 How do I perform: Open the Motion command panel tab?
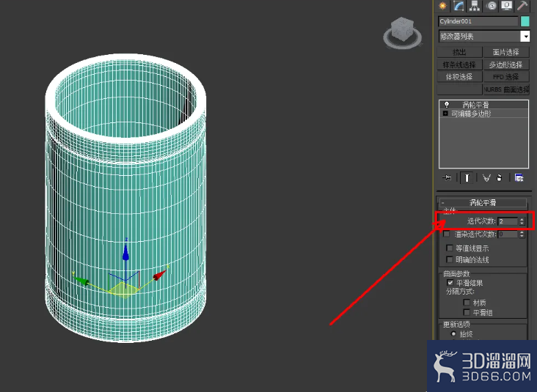point(491,5)
